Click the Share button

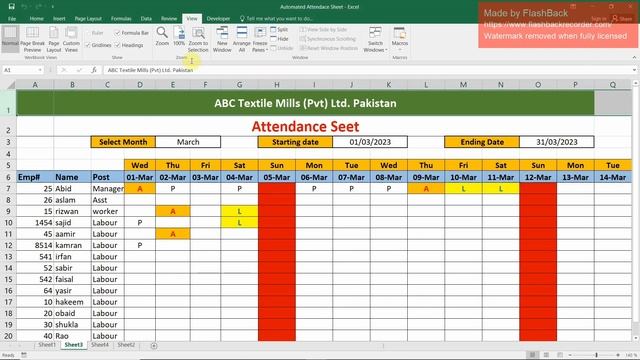[622, 19]
